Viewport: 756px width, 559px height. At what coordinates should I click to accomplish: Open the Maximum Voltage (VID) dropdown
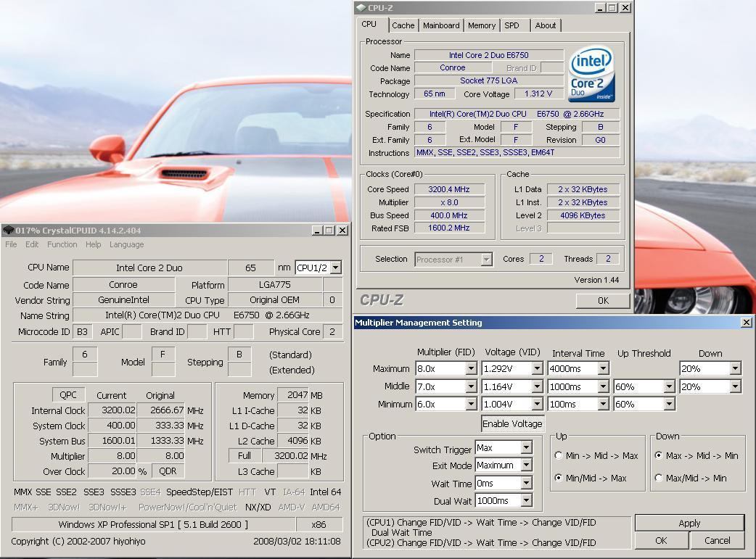[537, 368]
